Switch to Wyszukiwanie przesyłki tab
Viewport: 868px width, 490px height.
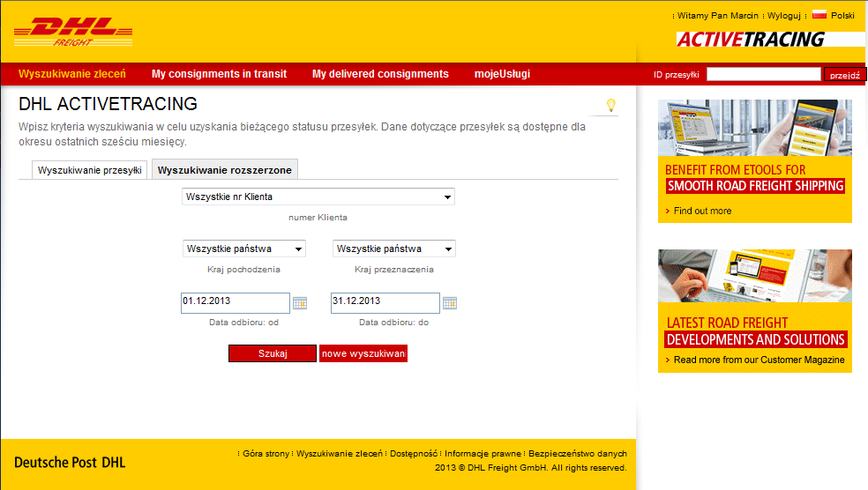tap(90, 170)
